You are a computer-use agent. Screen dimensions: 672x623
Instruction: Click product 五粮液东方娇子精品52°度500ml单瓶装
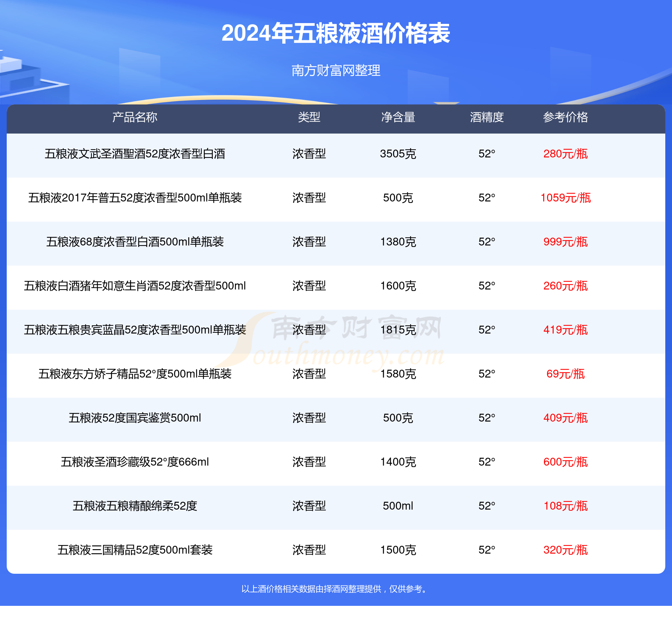click(x=135, y=374)
